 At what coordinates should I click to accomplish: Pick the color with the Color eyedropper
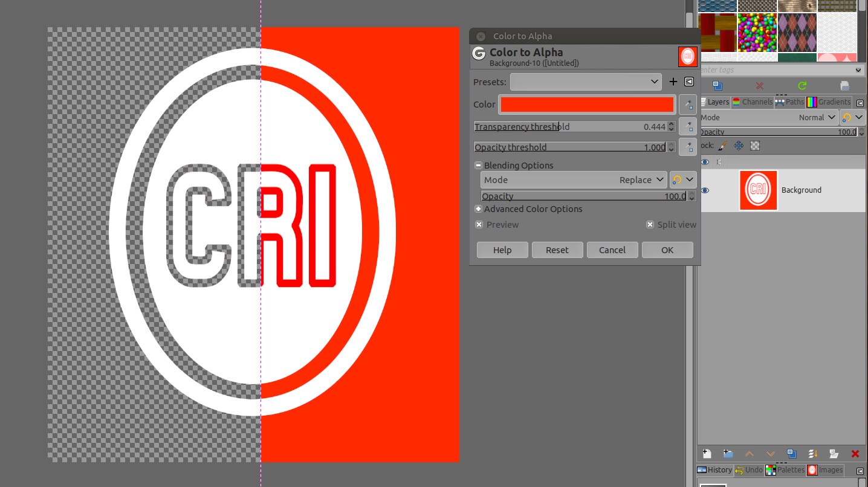click(x=687, y=105)
